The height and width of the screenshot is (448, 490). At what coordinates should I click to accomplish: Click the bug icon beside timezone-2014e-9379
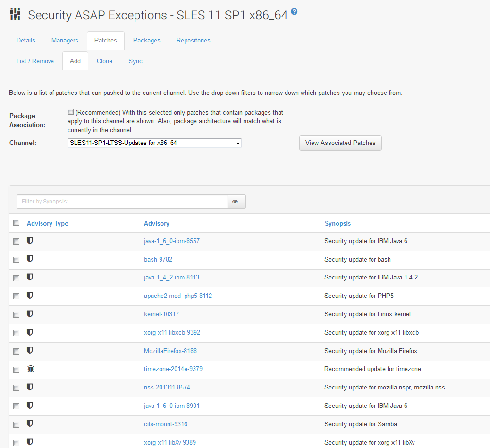pyautogui.click(x=31, y=369)
